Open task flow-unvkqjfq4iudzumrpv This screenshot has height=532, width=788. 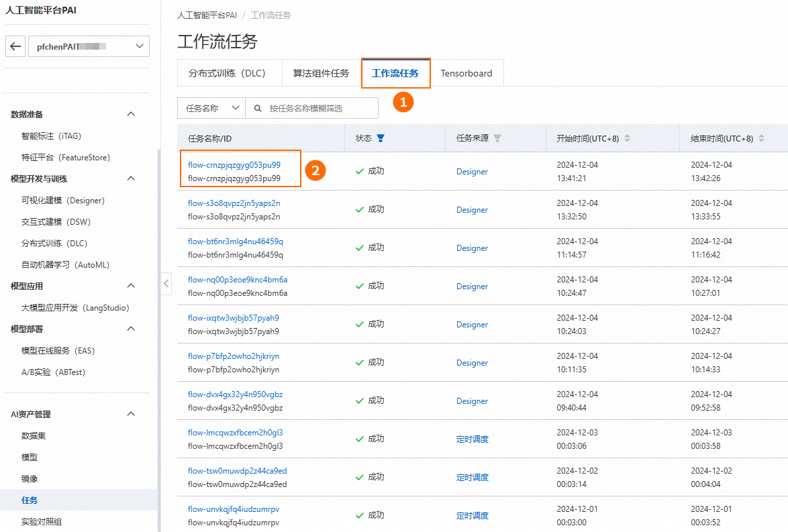click(x=234, y=509)
